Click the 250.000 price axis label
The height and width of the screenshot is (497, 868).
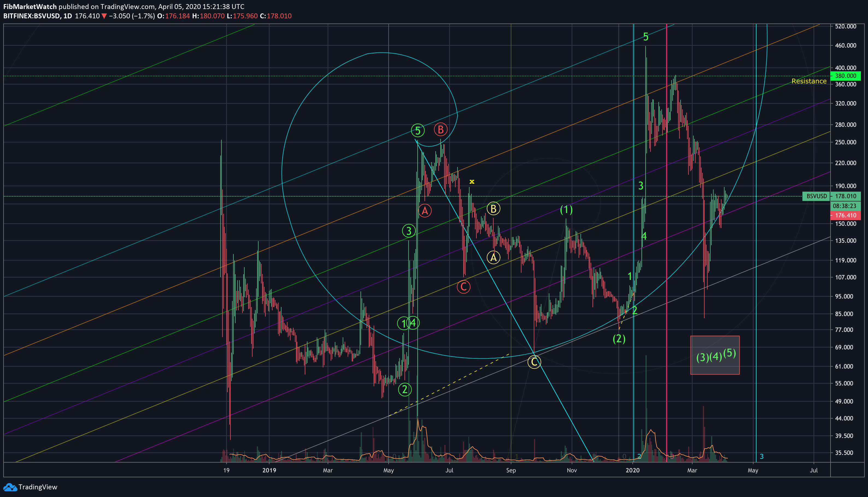(x=846, y=142)
